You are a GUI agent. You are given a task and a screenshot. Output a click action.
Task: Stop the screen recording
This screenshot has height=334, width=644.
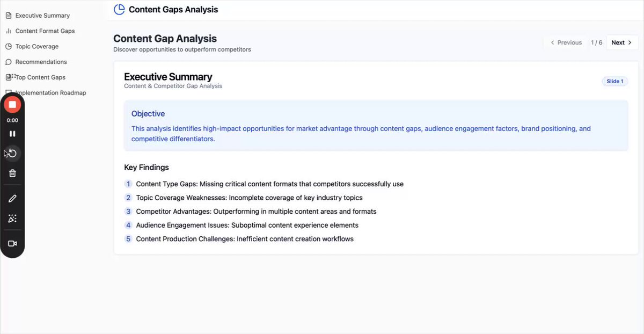(x=12, y=104)
